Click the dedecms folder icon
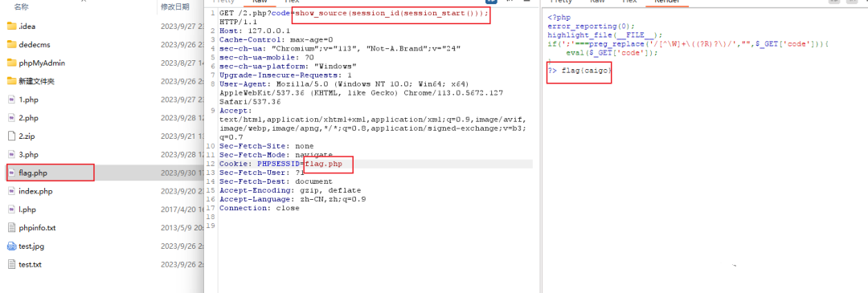 [11, 44]
